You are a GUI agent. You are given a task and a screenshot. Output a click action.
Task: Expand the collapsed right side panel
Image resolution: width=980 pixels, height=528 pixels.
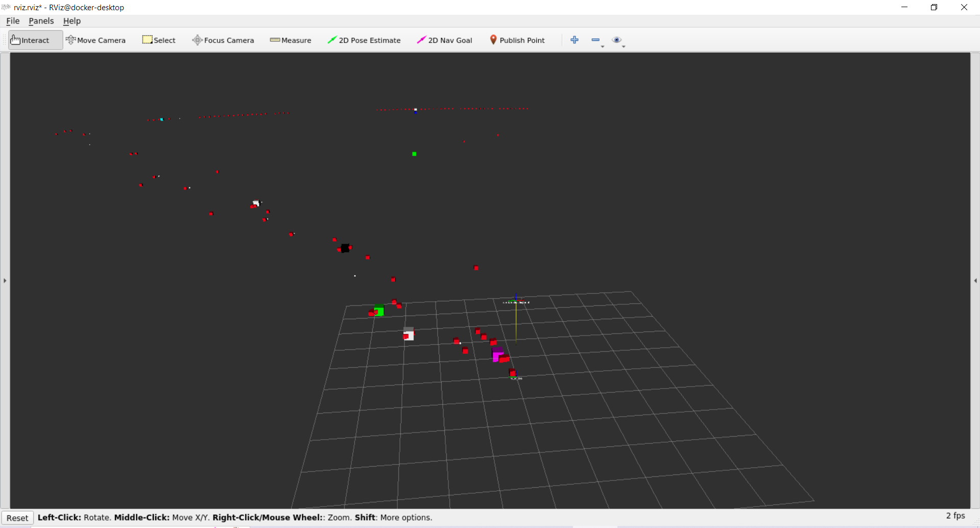975,280
